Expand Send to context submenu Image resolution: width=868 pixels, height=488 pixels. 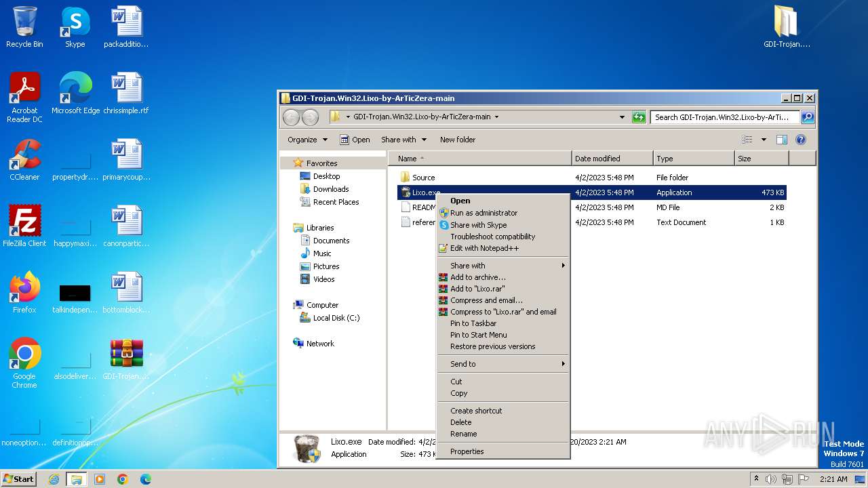tap(502, 364)
